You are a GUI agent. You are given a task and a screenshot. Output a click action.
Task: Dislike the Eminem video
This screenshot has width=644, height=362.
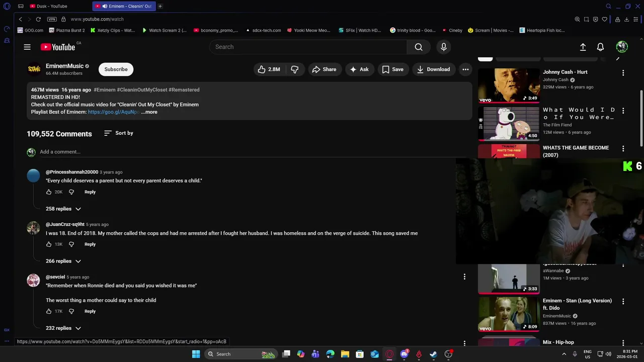click(x=295, y=69)
